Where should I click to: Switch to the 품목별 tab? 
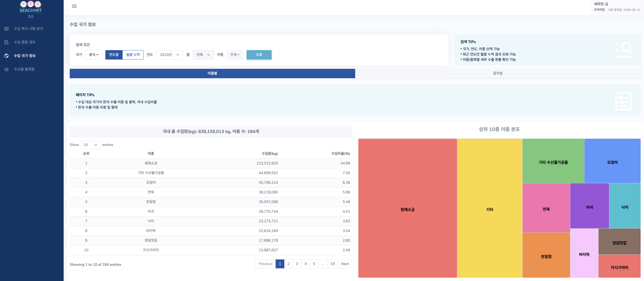pyautogui.click(x=497, y=73)
